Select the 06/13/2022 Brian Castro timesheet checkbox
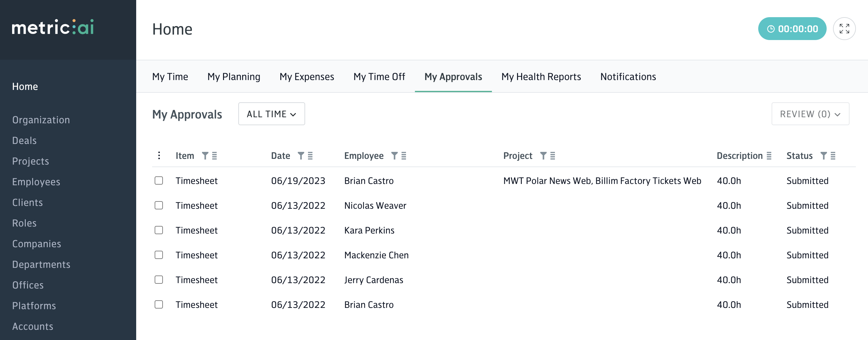The width and height of the screenshot is (868, 340). pos(159,305)
